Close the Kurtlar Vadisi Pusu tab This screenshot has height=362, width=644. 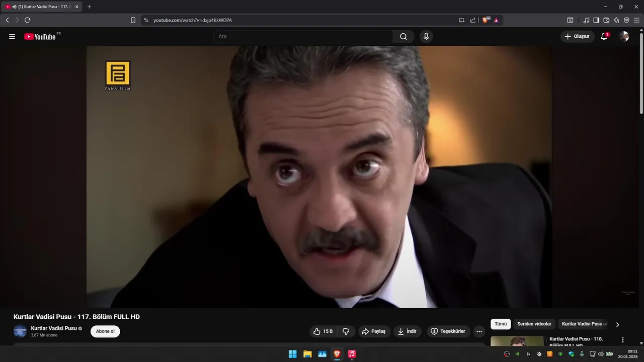click(77, 7)
